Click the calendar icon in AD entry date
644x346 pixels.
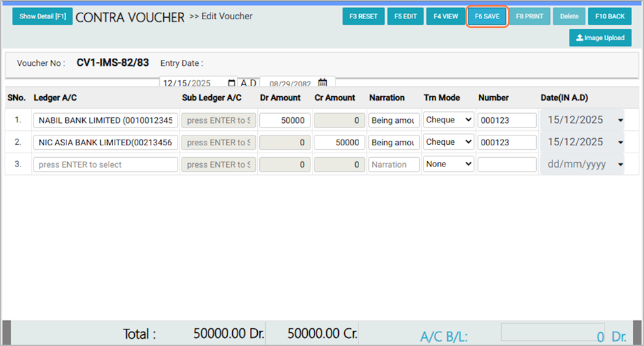coord(232,84)
